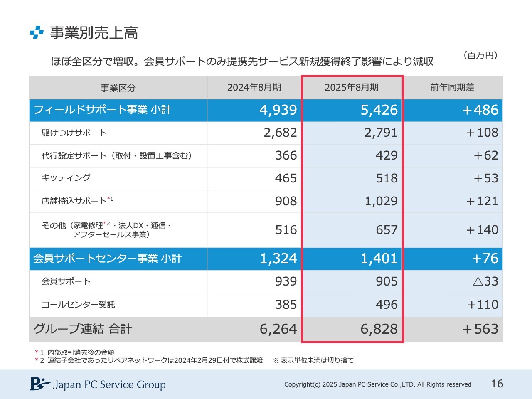Viewport: 532px width, 399px height.
Task: Click the 6,828 total value cell
Action: click(379, 329)
